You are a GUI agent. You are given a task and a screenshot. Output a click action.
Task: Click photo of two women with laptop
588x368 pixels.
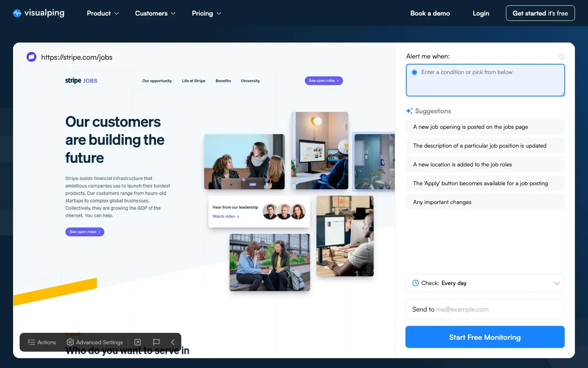click(244, 162)
